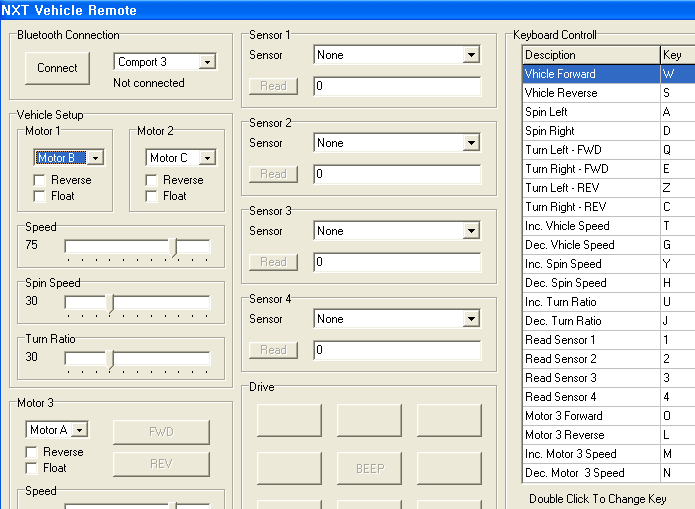Click the Sensor 4 value field
695x509 pixels.
click(x=397, y=350)
